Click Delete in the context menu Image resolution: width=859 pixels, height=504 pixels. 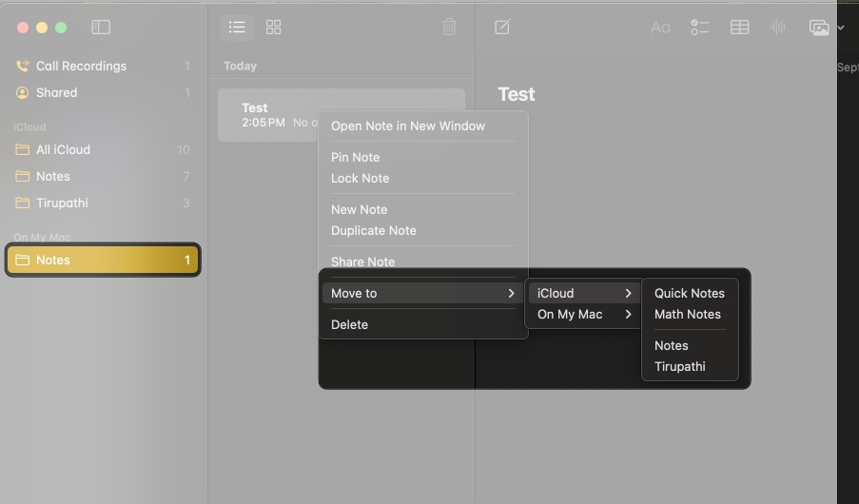[349, 325]
